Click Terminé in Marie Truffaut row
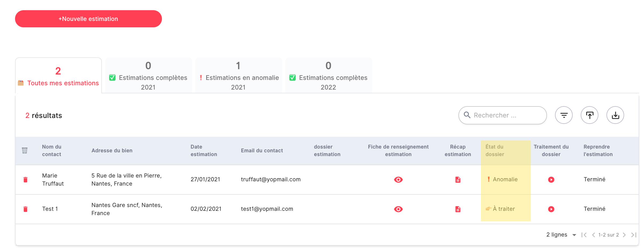 pos(594,179)
